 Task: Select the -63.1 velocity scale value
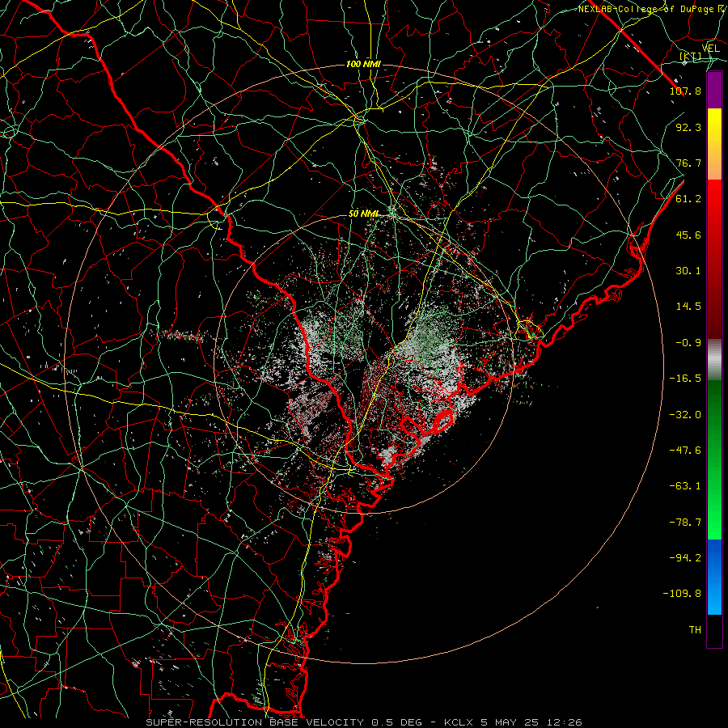(x=685, y=486)
